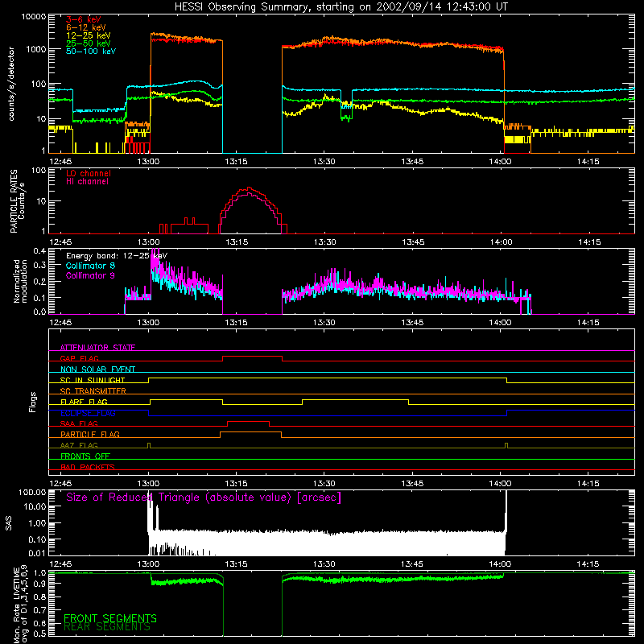Select the PARTICLE FLAG label
644x644 pixels.
[x=90, y=434]
